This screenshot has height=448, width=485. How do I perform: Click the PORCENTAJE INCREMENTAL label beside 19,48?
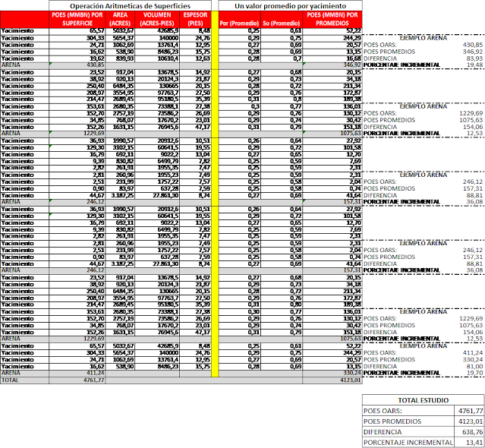(402, 65)
